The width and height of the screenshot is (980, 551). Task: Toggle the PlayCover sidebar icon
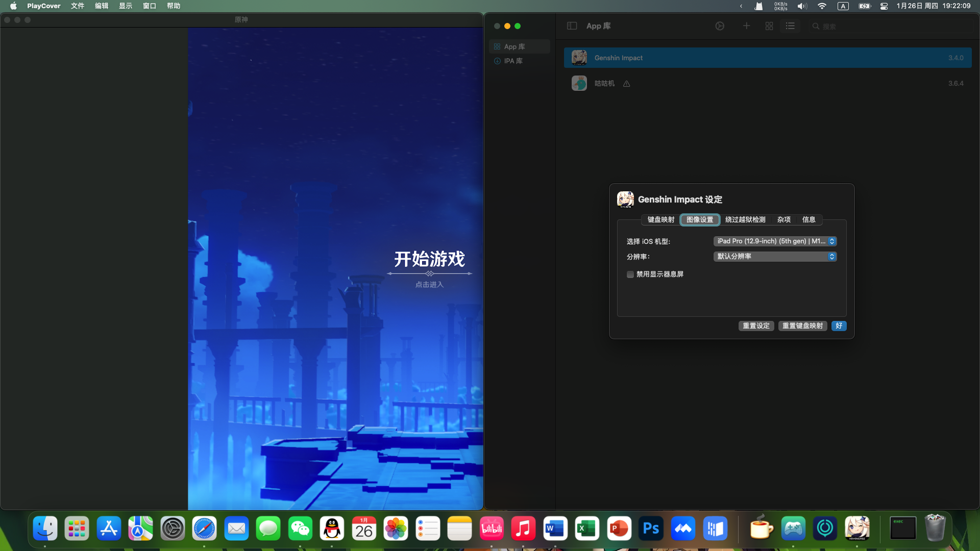click(572, 26)
